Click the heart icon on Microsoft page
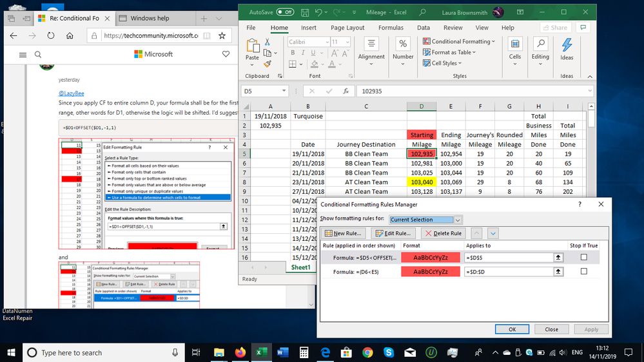Viewport: 644px width, 362px height. tap(226, 54)
